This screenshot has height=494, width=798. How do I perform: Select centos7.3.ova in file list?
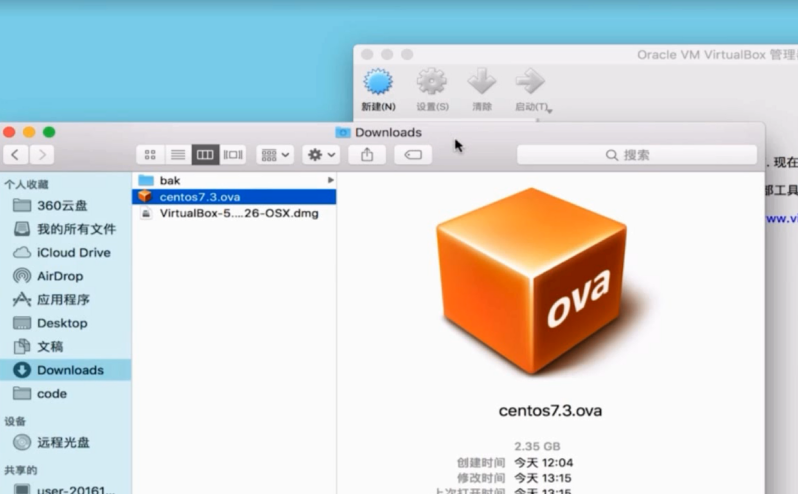pos(234,197)
